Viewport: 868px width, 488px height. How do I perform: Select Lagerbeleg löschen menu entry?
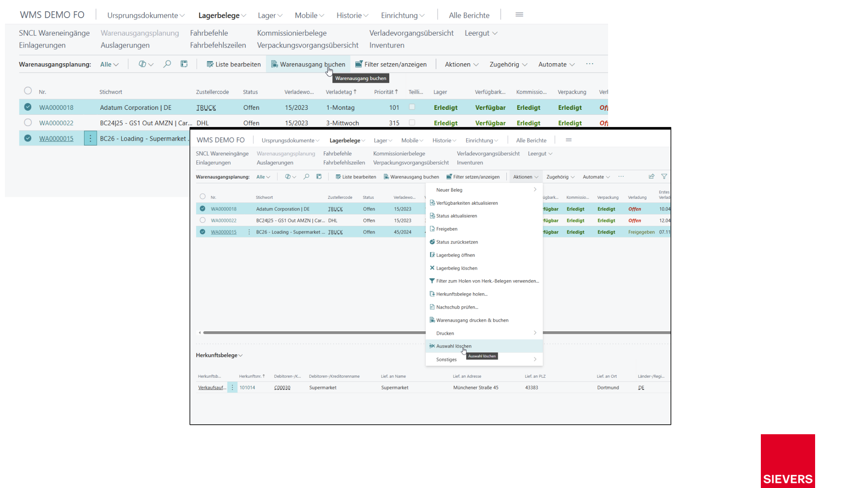point(456,268)
